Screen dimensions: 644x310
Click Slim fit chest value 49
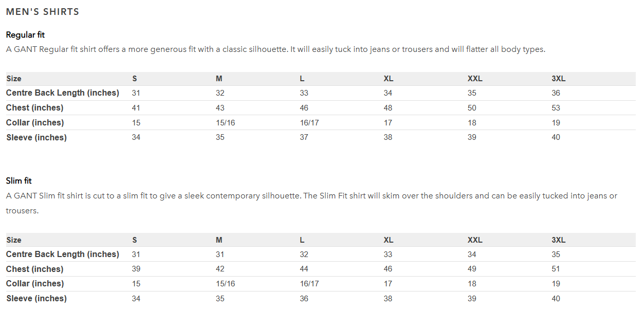point(472,269)
